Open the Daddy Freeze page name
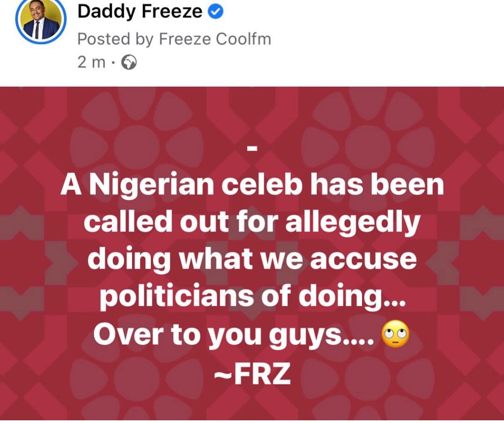This screenshot has height=423, width=504. (140, 11)
